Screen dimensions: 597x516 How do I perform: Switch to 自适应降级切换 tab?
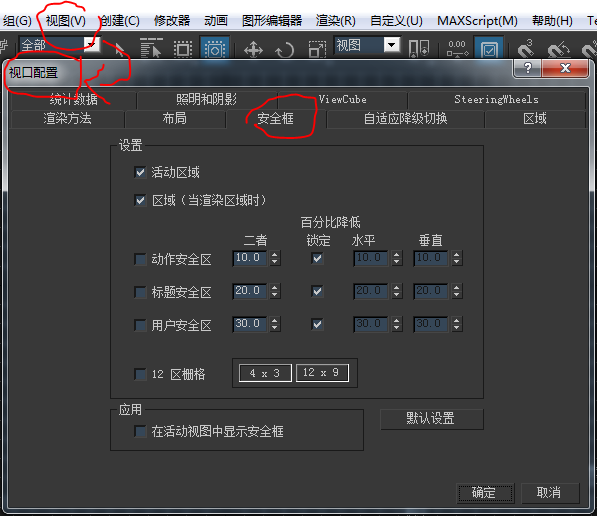[x=405, y=118]
